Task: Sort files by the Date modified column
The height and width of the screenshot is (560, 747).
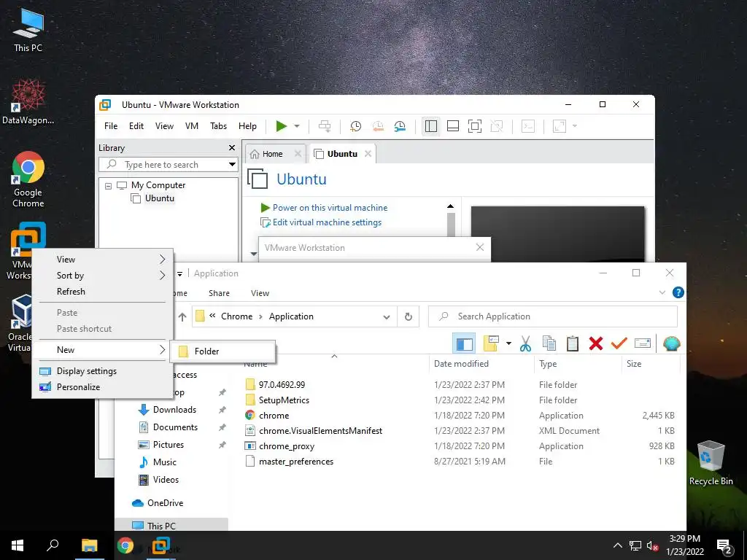Action: [461, 364]
